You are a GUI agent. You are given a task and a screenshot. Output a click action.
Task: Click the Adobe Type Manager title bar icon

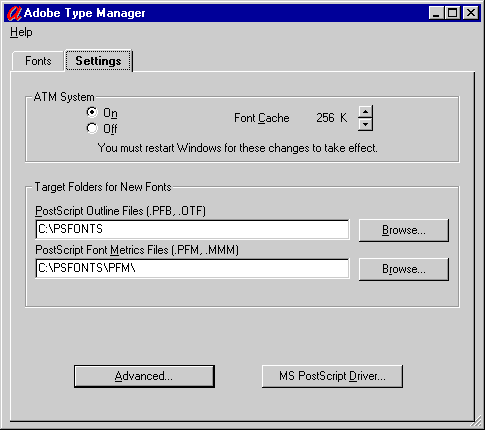click(14, 13)
